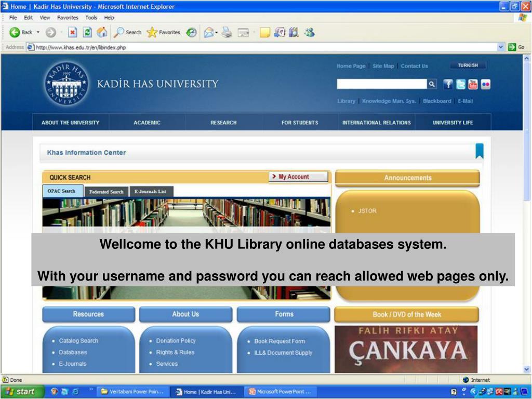Follow the Site Map link

click(x=383, y=66)
